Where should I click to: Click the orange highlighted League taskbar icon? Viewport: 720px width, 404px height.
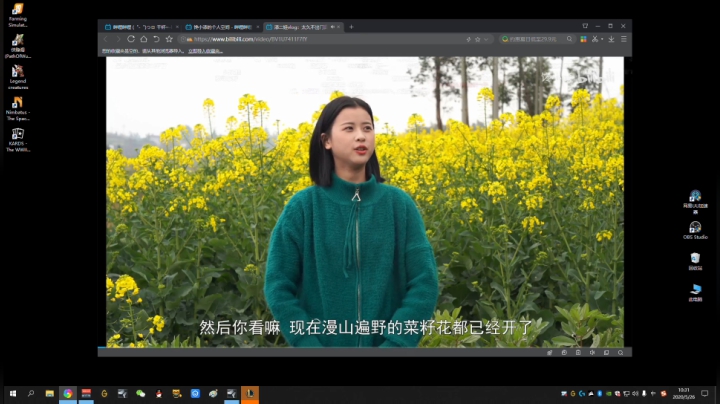(250, 393)
